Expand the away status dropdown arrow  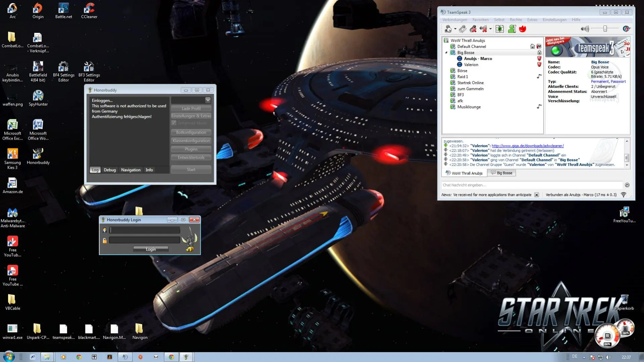coord(455,29)
